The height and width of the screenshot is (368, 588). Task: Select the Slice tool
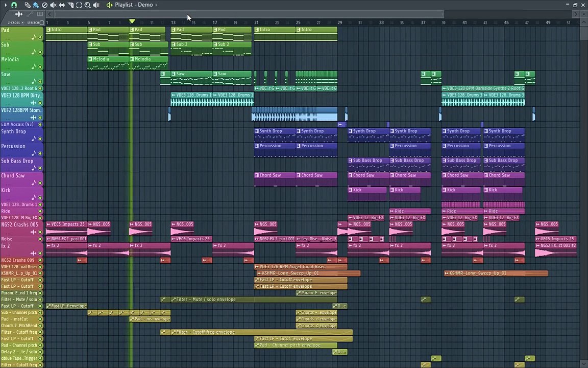coord(70,5)
